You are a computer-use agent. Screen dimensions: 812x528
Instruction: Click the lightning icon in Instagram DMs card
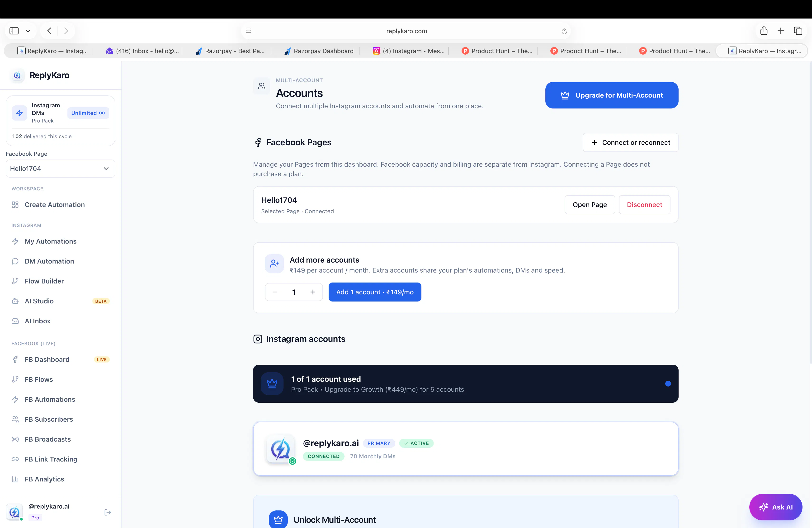point(19,113)
